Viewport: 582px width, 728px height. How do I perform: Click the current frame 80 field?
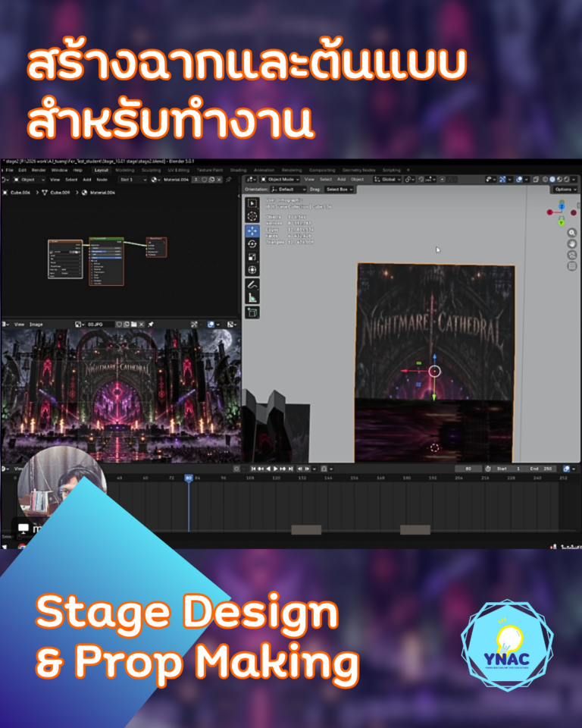(468, 469)
